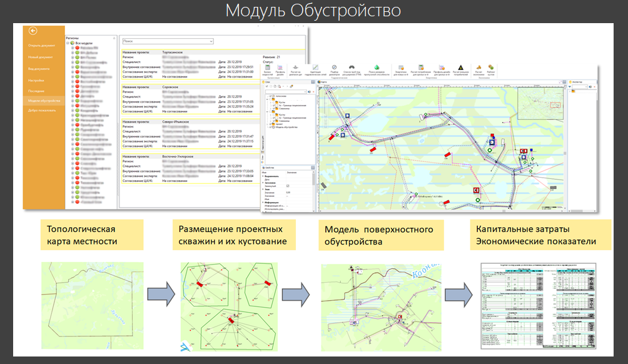Click the Слои panel pin button
The image size is (628, 364).
313,82
